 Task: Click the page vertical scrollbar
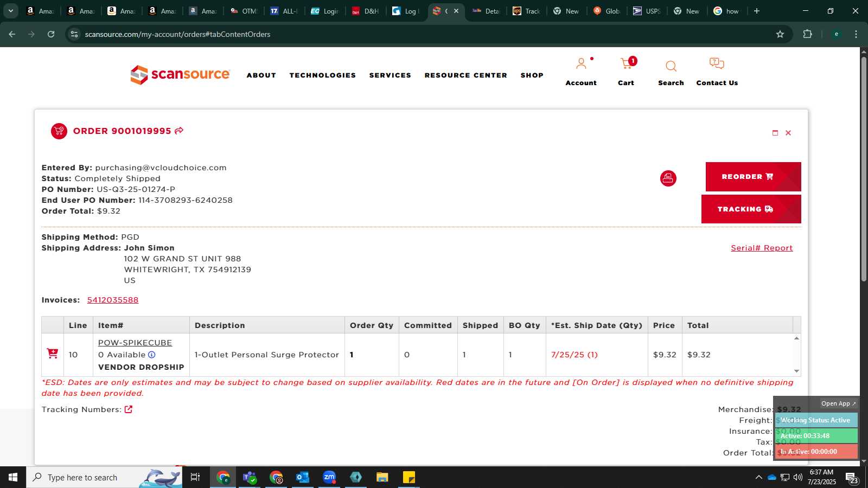coord(864,168)
